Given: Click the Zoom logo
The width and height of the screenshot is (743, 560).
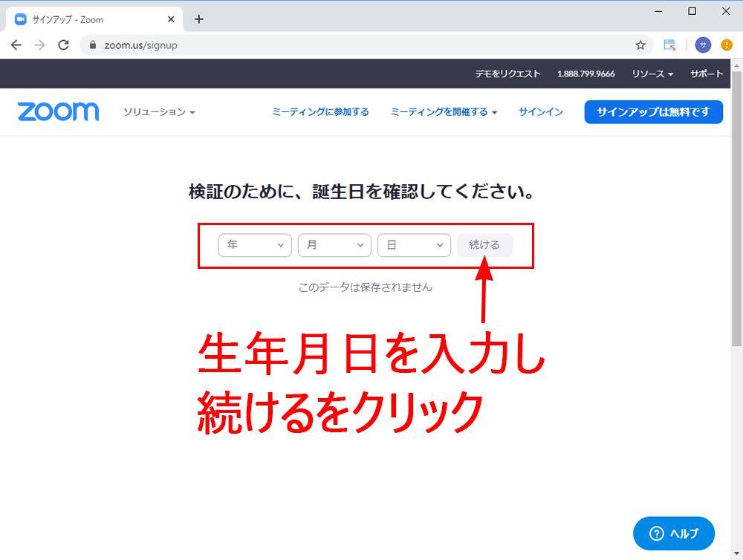Looking at the screenshot, I should (58, 112).
